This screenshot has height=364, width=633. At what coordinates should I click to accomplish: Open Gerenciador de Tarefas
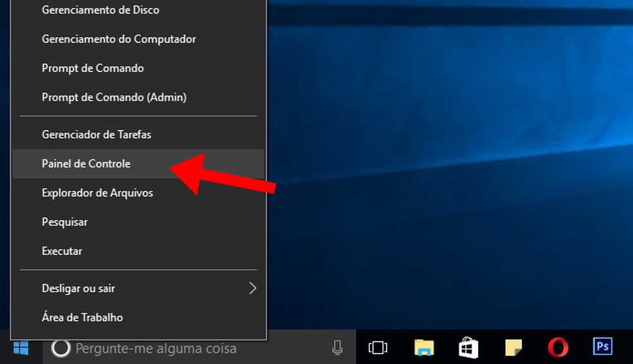[138, 134]
